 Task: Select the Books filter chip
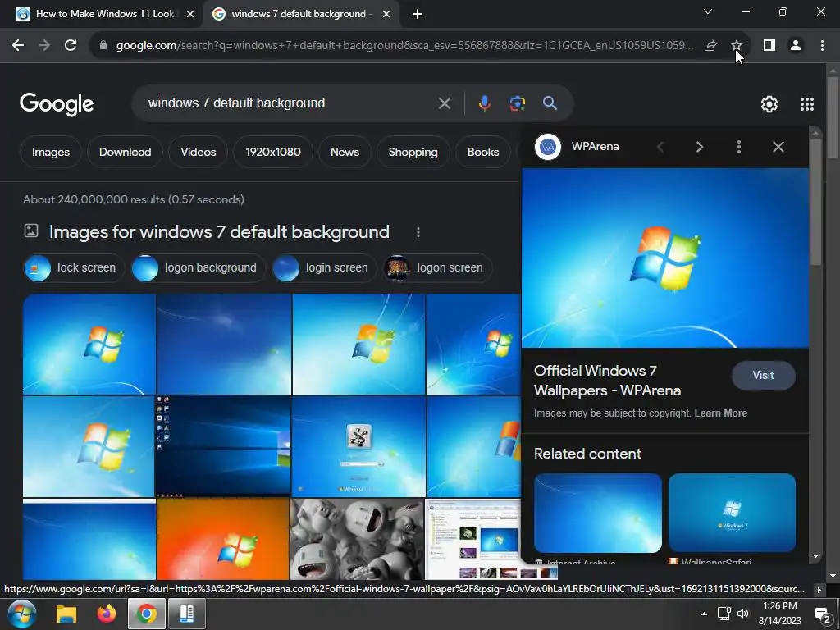[482, 152]
